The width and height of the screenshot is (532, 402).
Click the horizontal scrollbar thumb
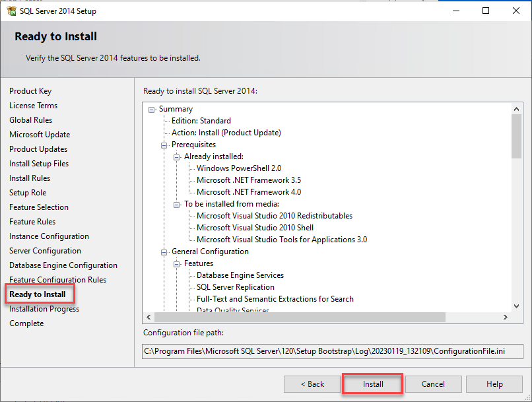point(300,318)
